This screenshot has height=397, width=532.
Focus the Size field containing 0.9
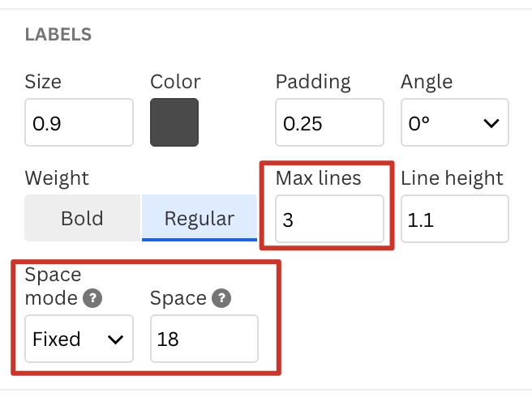(x=79, y=122)
